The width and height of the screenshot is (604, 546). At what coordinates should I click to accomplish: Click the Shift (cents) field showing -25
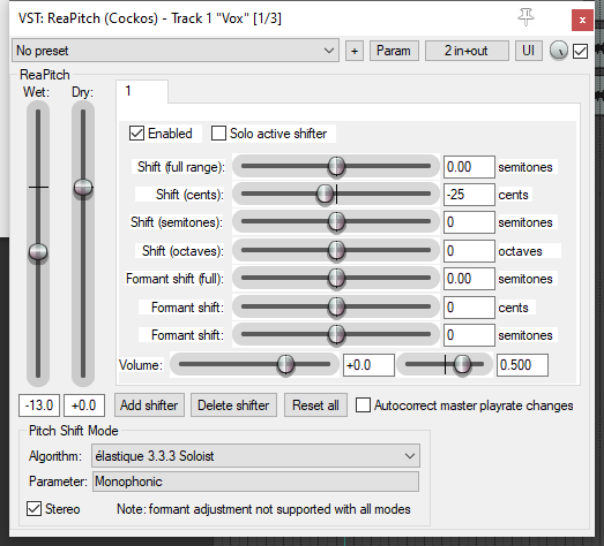(x=469, y=195)
